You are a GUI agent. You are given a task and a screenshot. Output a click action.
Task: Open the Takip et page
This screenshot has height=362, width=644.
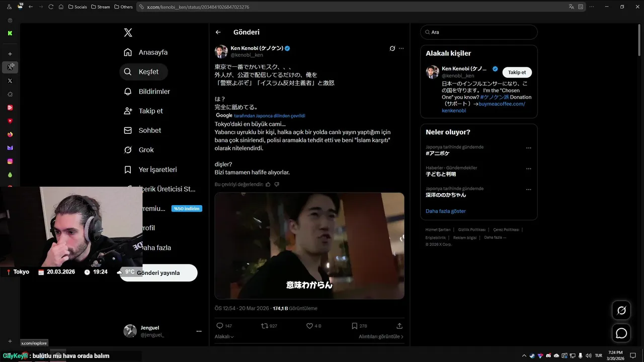click(143, 111)
